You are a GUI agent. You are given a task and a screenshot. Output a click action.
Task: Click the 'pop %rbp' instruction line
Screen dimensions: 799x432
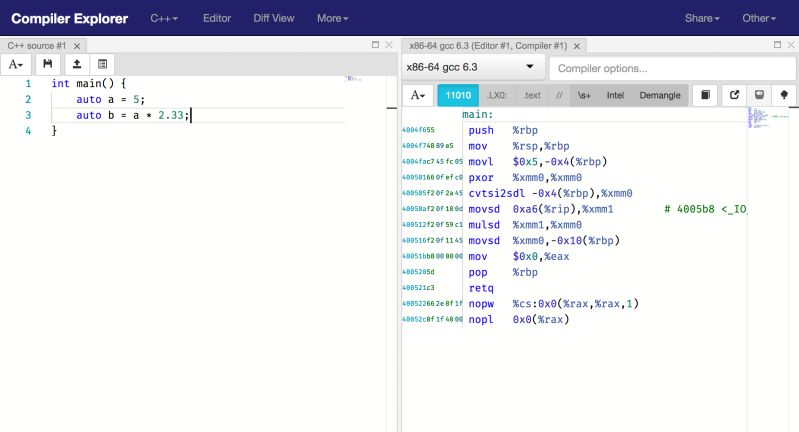[503, 272]
